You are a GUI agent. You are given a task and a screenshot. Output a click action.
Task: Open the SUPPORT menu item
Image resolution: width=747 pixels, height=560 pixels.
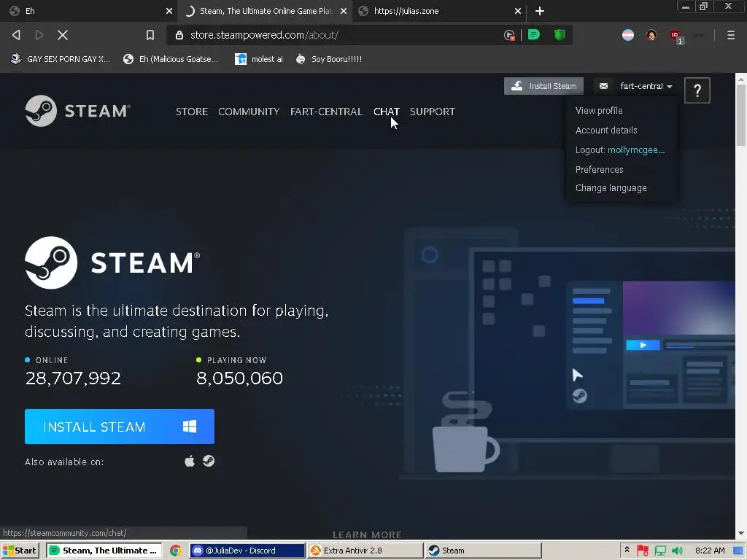[433, 112]
